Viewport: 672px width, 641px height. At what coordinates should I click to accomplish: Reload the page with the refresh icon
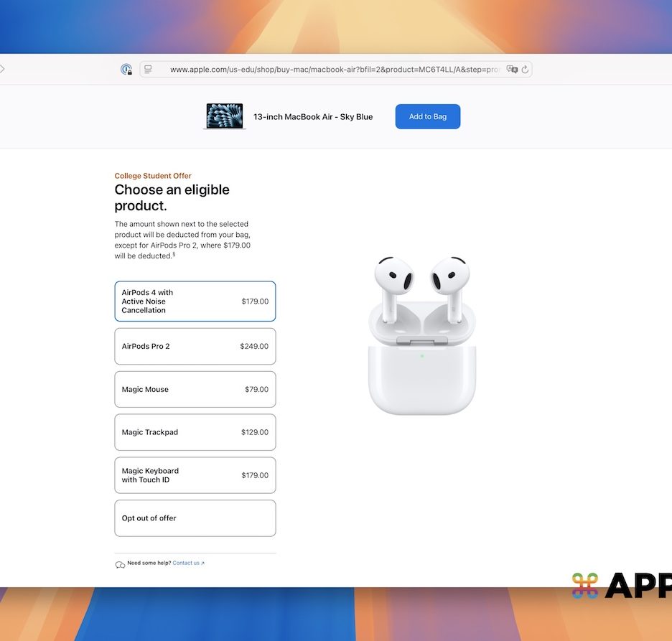[525, 70]
